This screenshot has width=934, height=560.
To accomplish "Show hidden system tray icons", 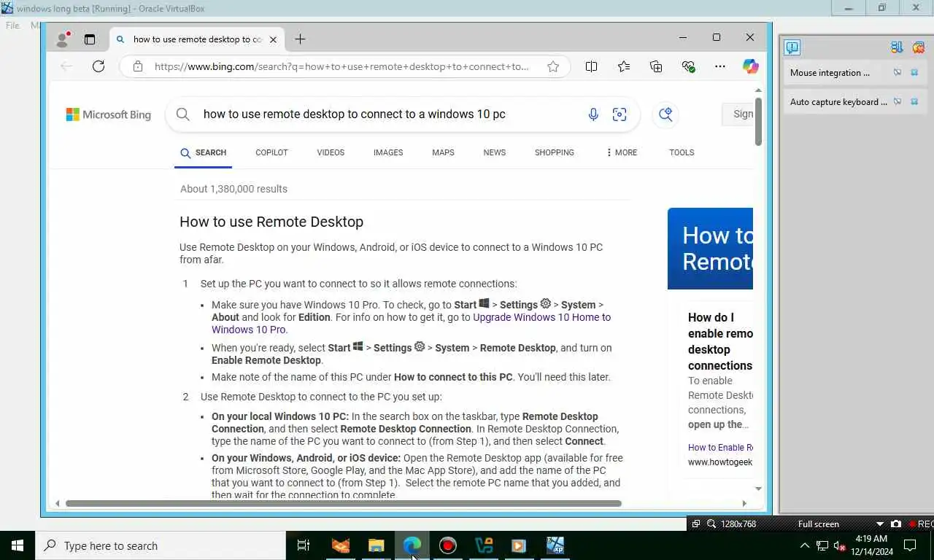I will [x=805, y=545].
